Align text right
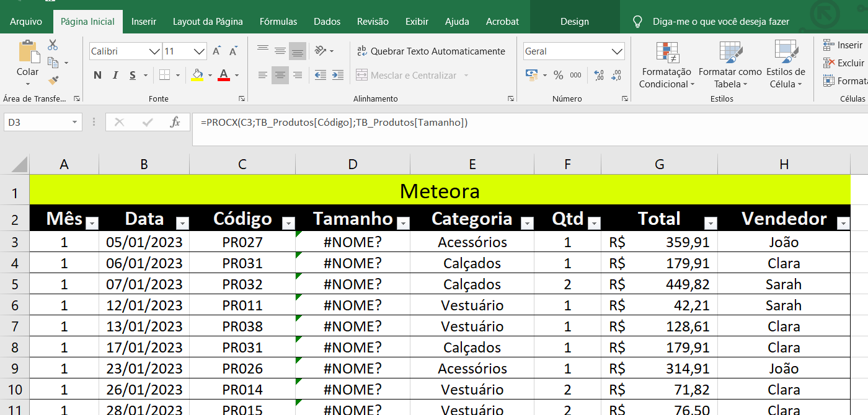 298,75
